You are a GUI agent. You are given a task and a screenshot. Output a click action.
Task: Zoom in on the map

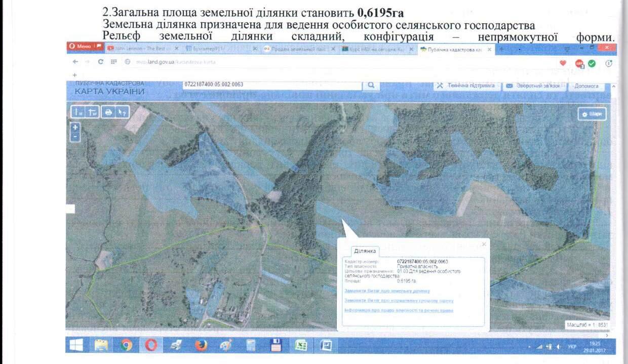(x=75, y=128)
